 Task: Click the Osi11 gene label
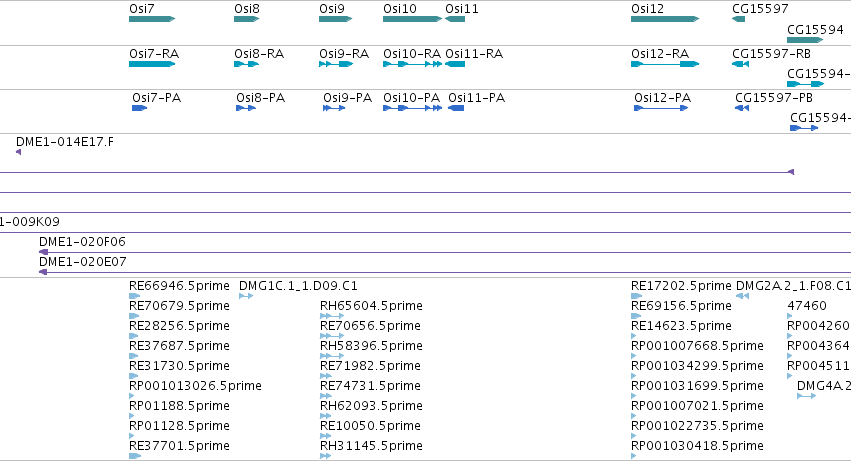[x=462, y=9]
